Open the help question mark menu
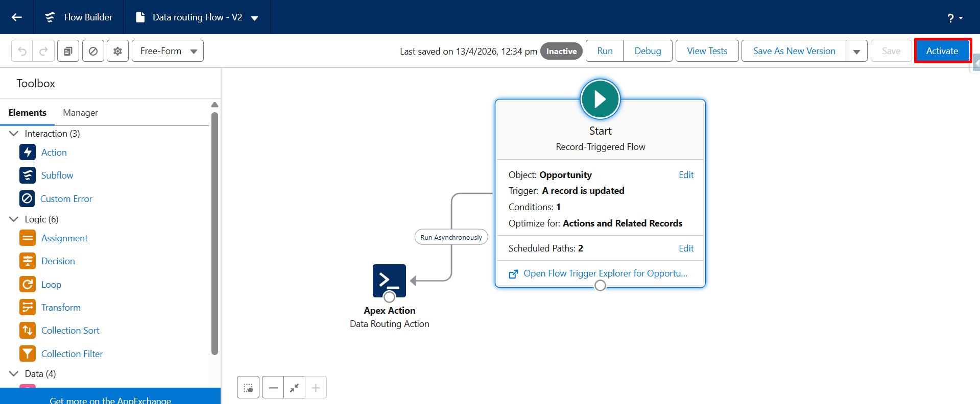 (x=954, y=18)
